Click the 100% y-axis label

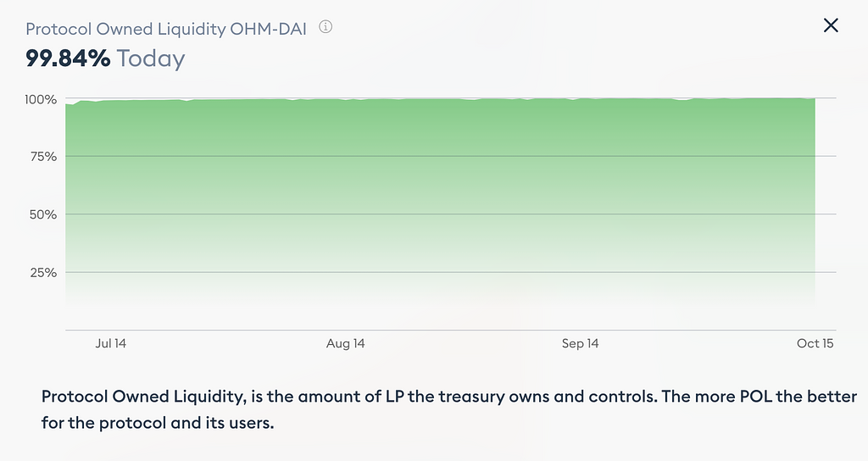click(41, 99)
